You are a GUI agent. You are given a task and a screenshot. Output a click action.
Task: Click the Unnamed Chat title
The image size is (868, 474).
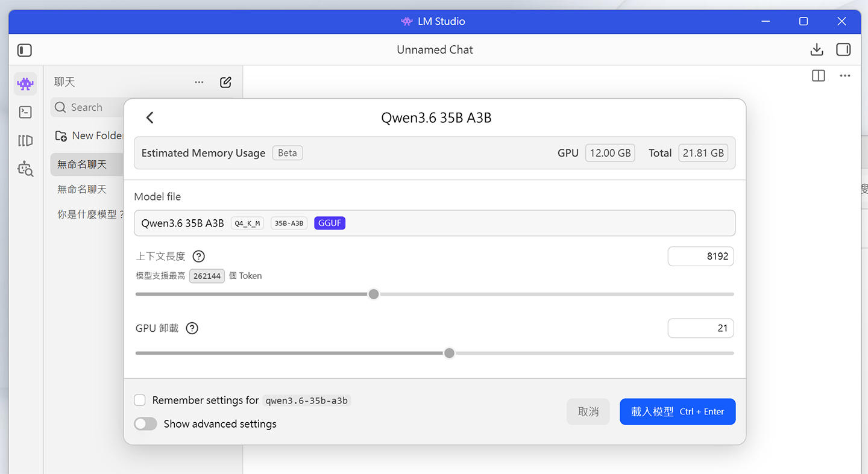coord(435,50)
